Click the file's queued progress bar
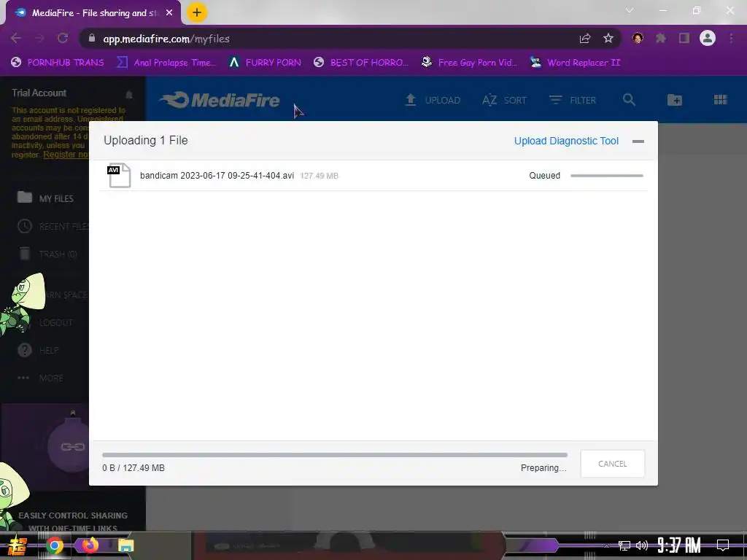 606,176
